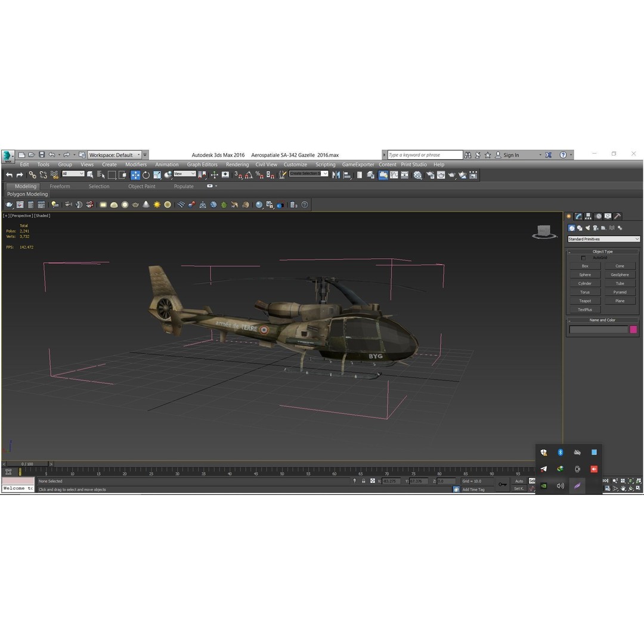The height and width of the screenshot is (644, 644).
Task: Open the Modifiers menu
Action: pyautogui.click(x=136, y=165)
